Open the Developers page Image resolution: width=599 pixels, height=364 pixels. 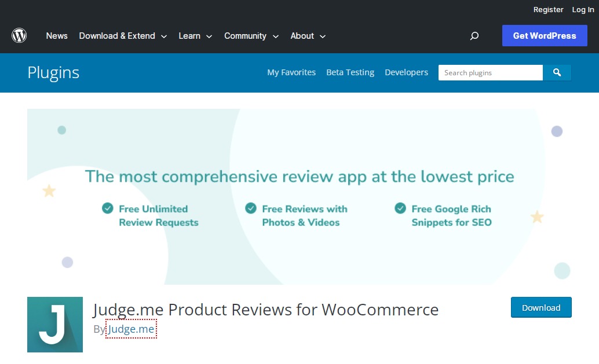coord(407,72)
